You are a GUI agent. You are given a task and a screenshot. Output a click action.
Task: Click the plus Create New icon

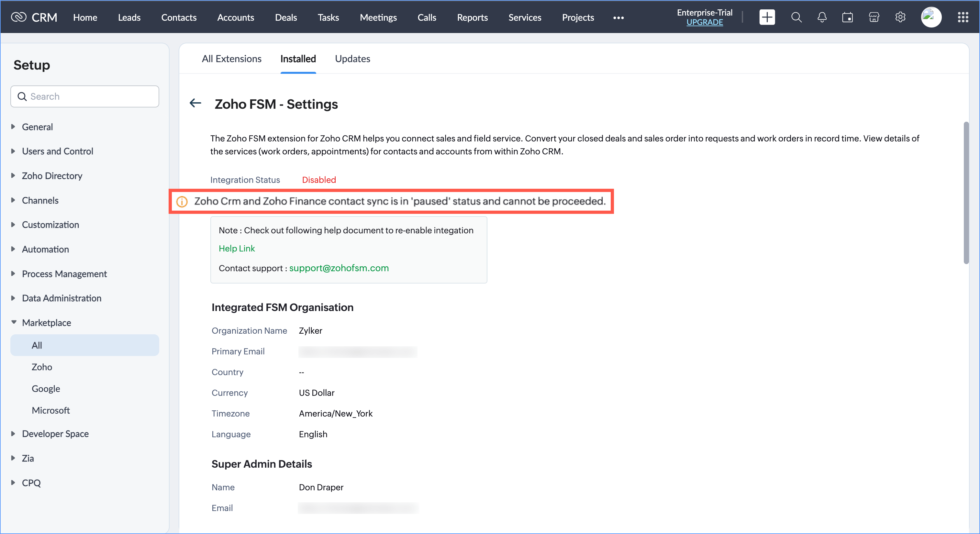[x=767, y=17]
